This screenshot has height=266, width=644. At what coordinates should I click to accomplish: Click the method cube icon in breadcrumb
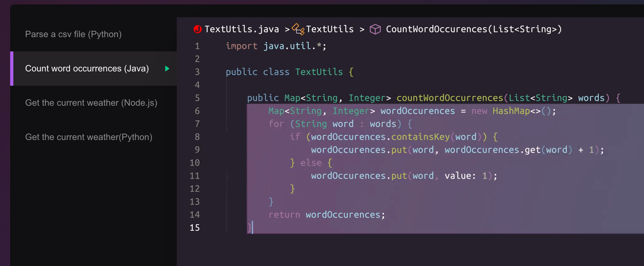point(375,29)
